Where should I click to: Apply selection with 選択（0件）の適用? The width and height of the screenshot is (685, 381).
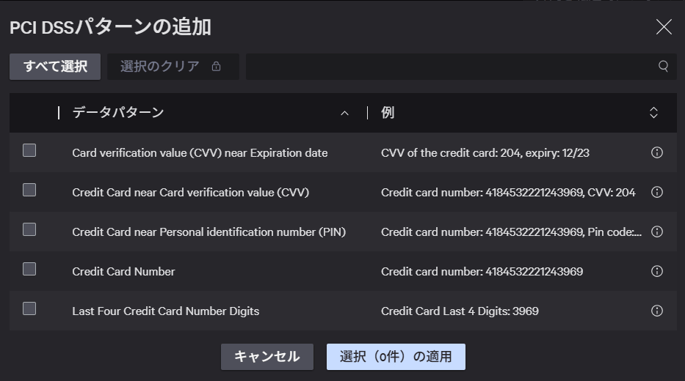pos(396,357)
